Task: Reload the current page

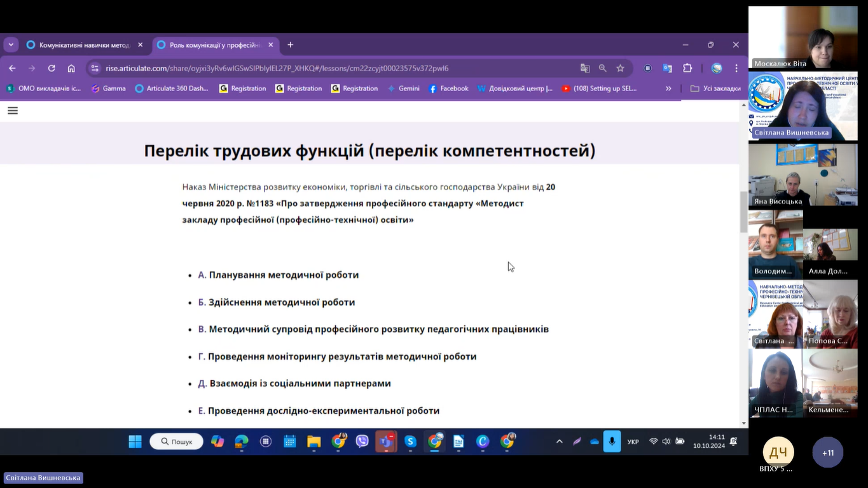Action: coord(52,68)
